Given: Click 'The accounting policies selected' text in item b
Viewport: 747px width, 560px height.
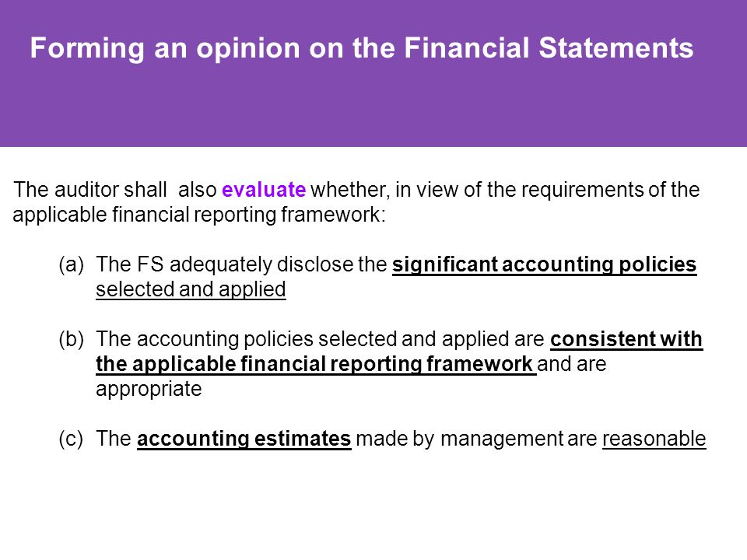Looking at the screenshot, I should 247,339.
